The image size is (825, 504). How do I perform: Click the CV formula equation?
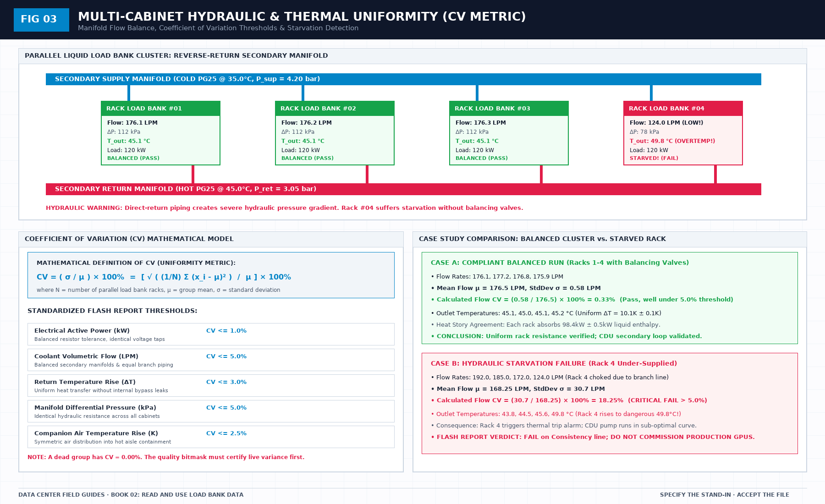(164, 277)
